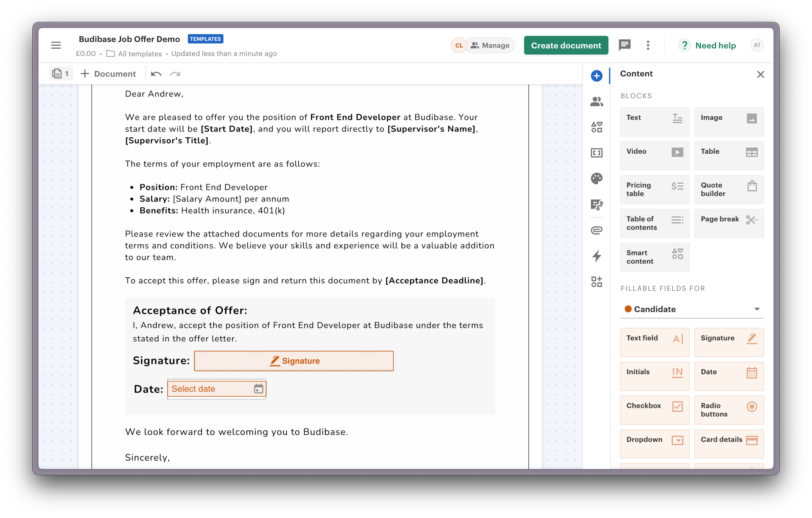Open the lightning bolt automations icon
The width and height of the screenshot is (812, 518).
596,256
